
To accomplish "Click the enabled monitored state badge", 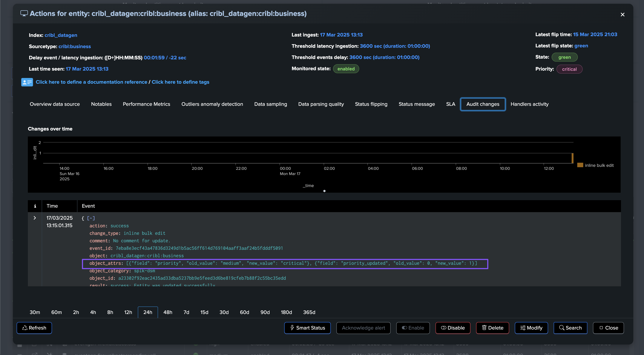I will click(346, 69).
